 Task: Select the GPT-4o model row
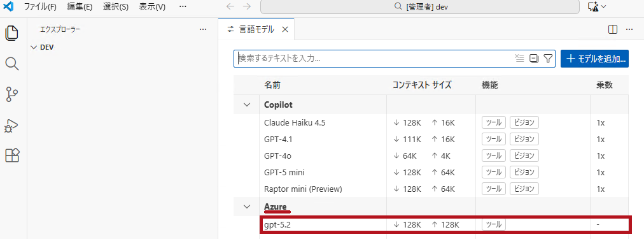(x=431, y=156)
